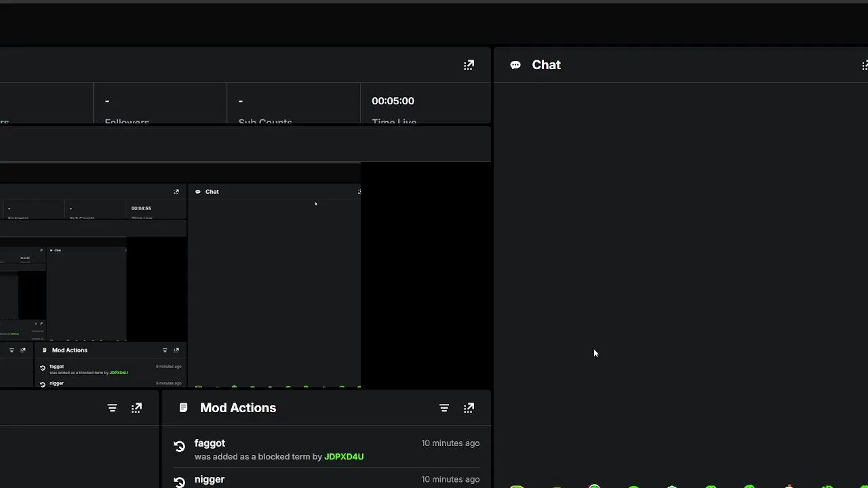
Task: Click the document icon beside Mod Actions title
Action: [183, 408]
